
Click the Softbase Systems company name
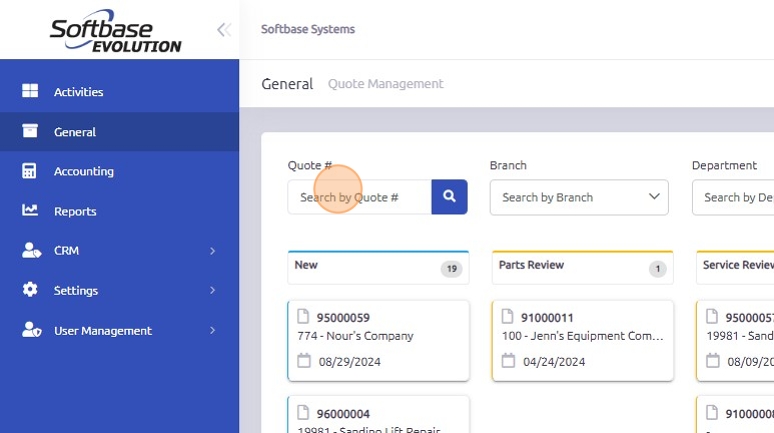coord(308,29)
